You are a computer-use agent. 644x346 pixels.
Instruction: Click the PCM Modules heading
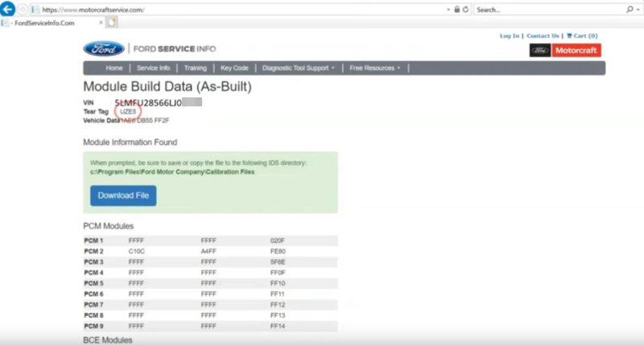pos(108,226)
